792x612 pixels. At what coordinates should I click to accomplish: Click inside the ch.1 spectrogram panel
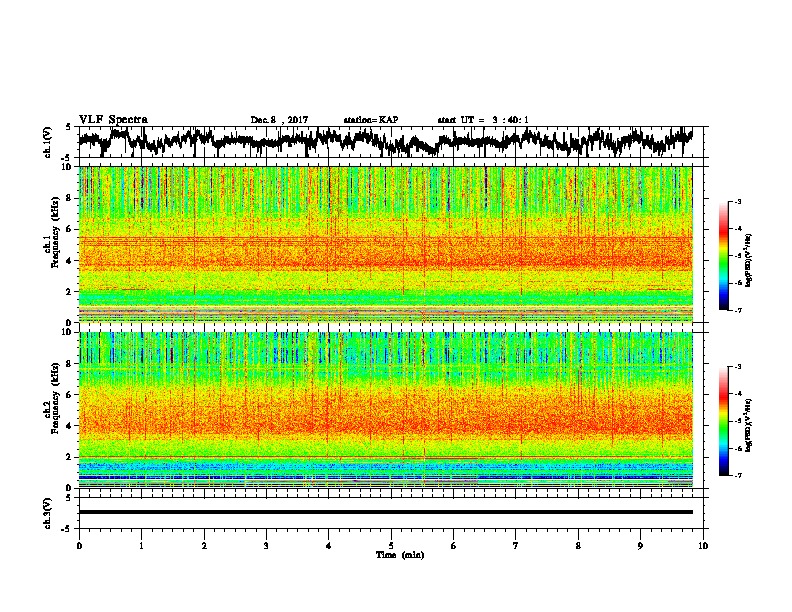[385, 244]
